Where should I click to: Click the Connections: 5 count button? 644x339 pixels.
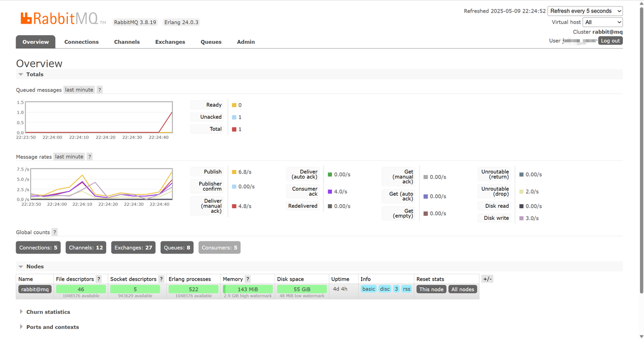(x=38, y=247)
